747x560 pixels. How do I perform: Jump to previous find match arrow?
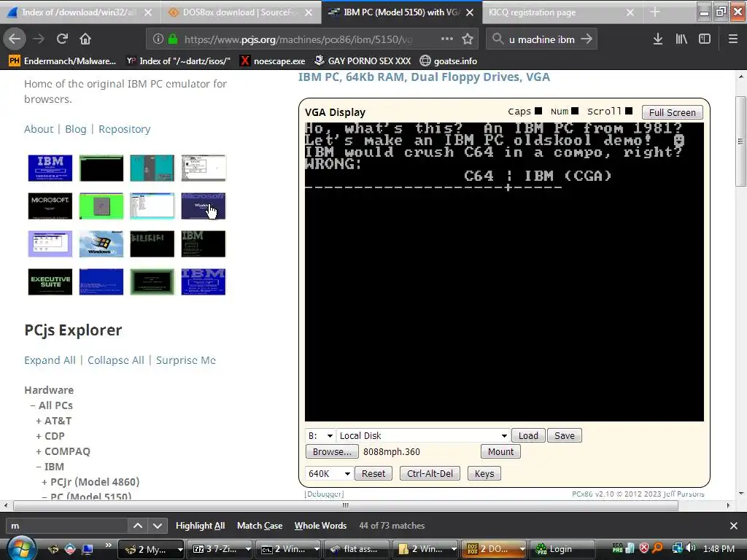138,526
